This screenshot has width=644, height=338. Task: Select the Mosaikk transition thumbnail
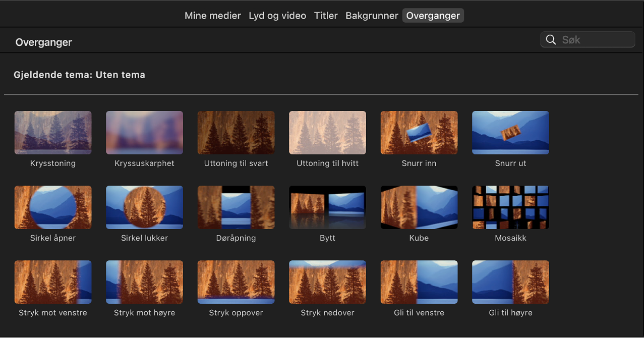(x=510, y=207)
